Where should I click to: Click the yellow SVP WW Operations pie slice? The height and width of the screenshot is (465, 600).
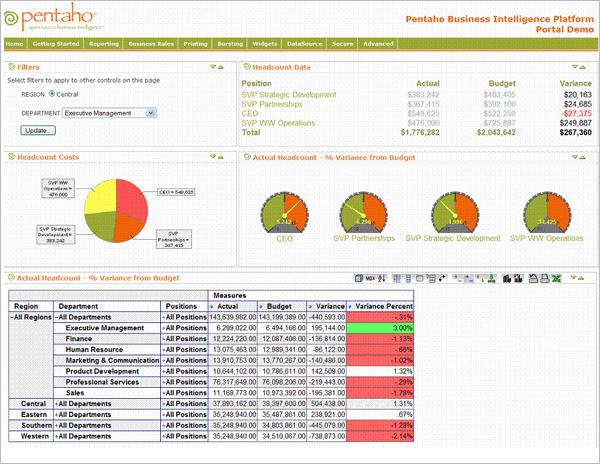pyautogui.click(x=101, y=196)
